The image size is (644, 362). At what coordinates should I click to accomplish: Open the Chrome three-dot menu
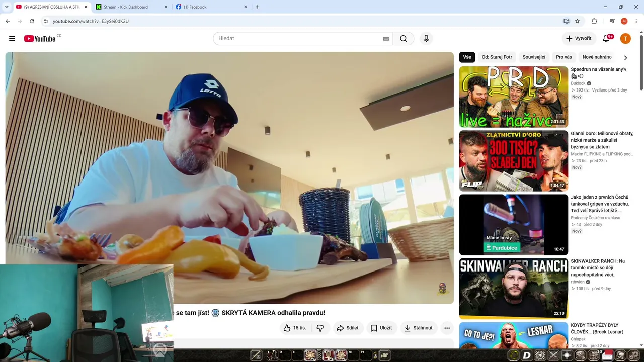[x=636, y=21]
